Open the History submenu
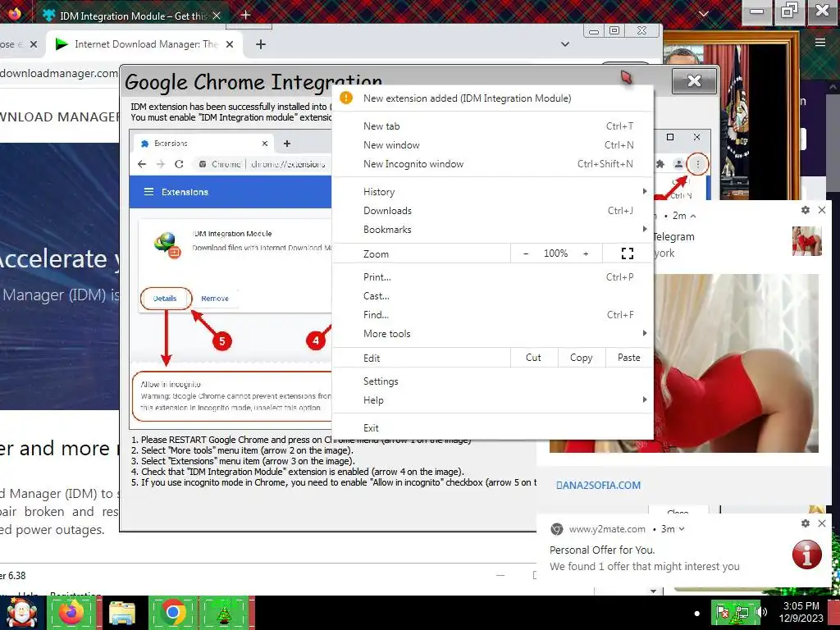 (492, 192)
